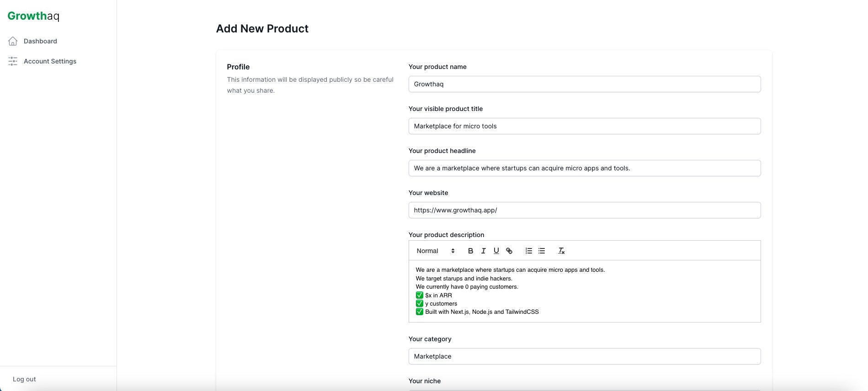Focus the product headline input
The height and width of the screenshot is (391, 868).
tap(585, 168)
